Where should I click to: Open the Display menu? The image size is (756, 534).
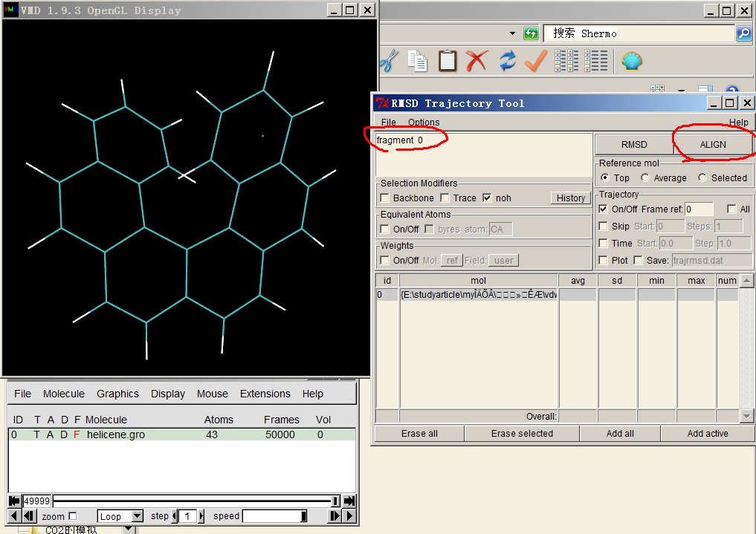[x=168, y=394]
